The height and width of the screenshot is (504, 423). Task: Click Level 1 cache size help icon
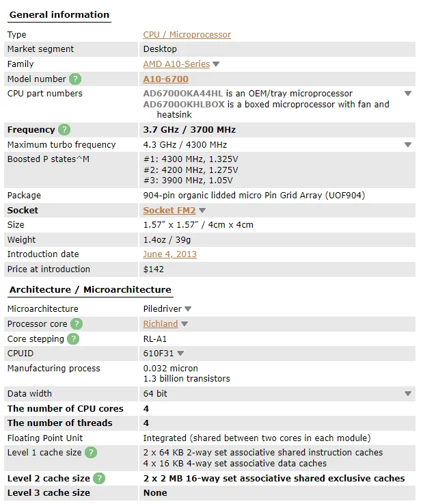coord(90,452)
